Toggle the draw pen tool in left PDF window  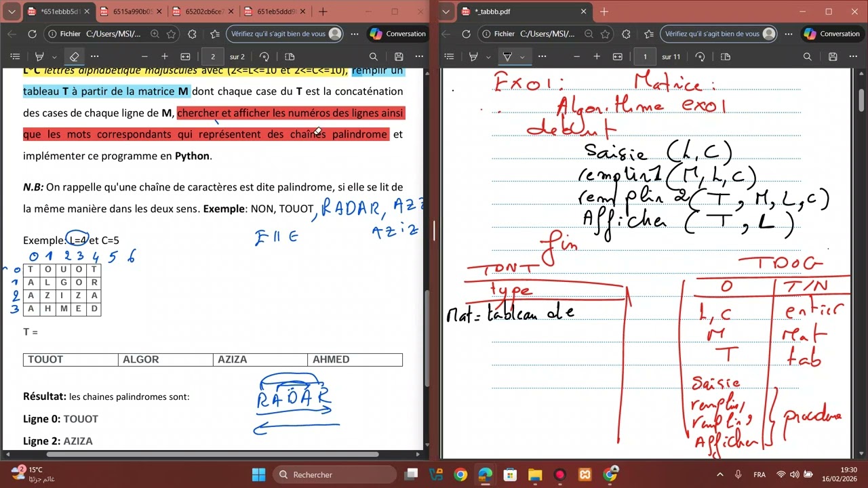[39, 57]
